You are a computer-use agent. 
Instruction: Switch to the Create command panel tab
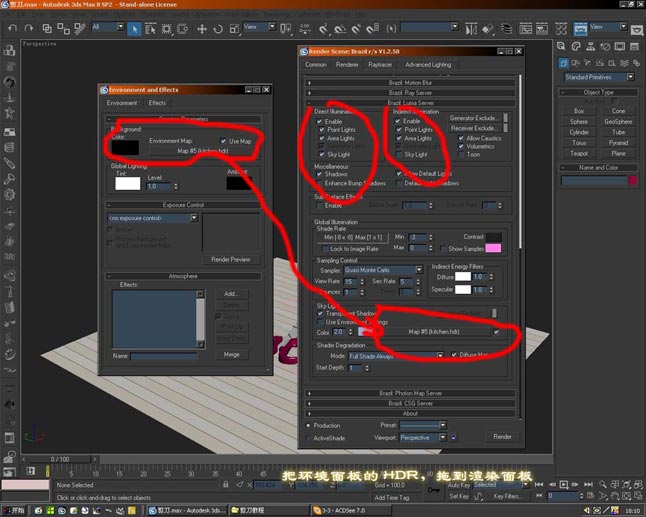pos(562,46)
